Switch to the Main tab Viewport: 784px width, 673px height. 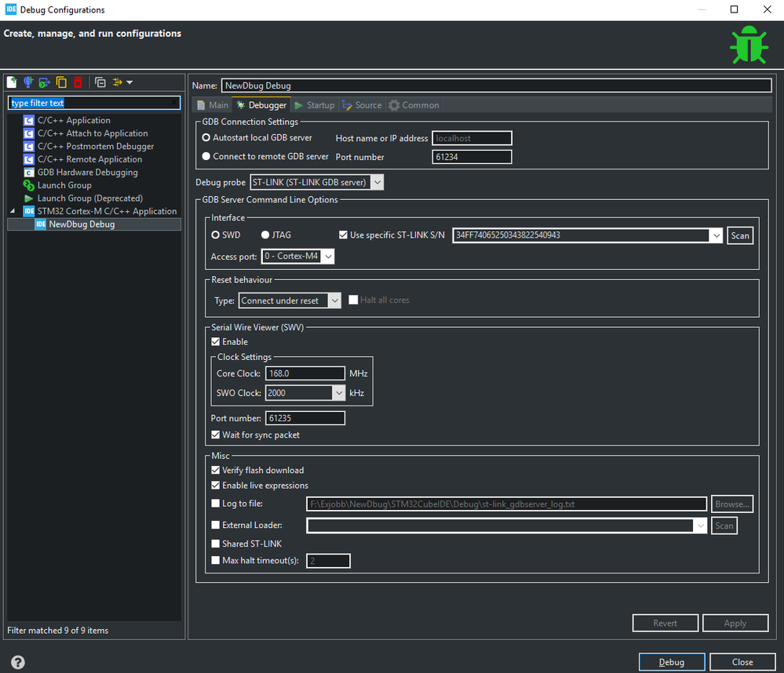coord(213,105)
